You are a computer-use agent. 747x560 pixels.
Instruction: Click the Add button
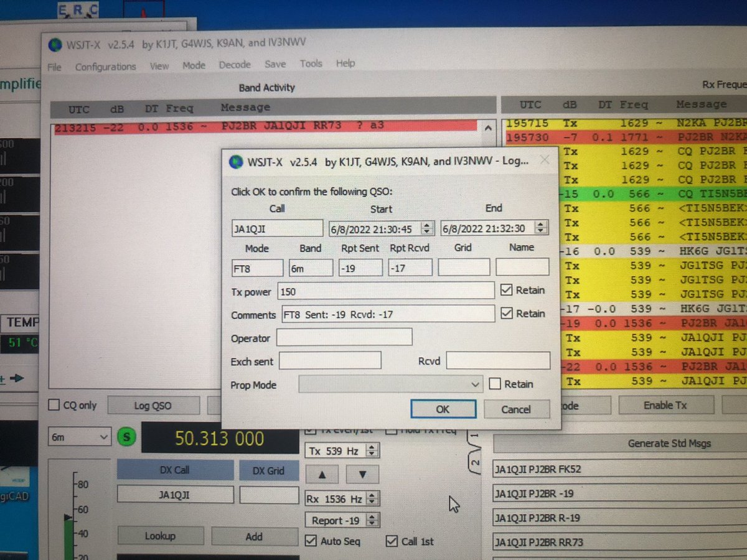click(x=254, y=536)
